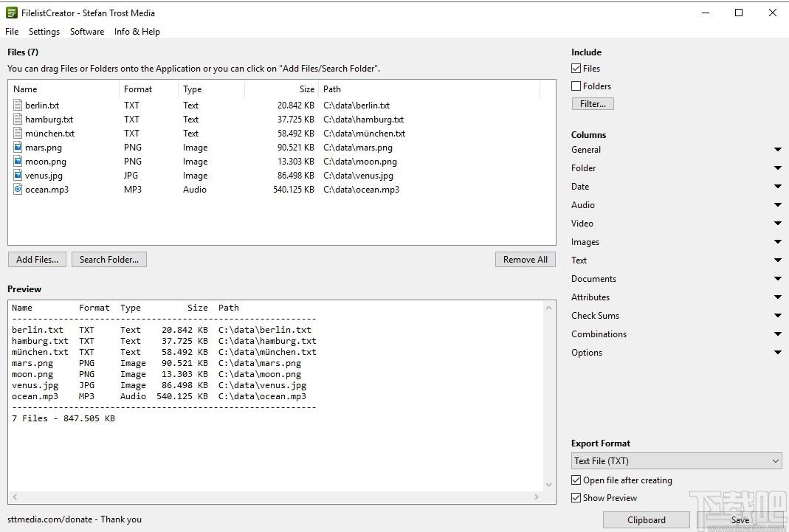Click the Search Folder... button
This screenshot has width=789, height=532.
109,260
